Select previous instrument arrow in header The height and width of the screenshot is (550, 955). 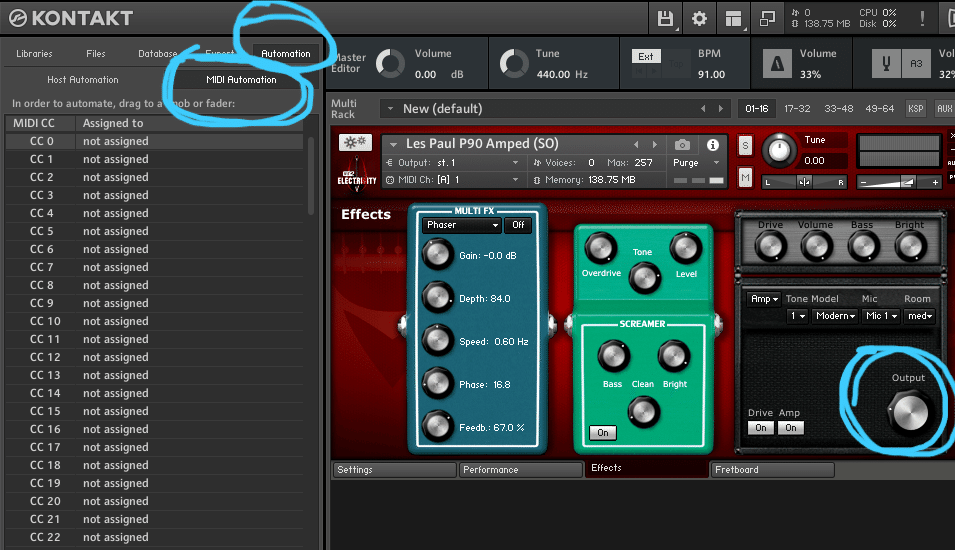[x=636, y=144]
